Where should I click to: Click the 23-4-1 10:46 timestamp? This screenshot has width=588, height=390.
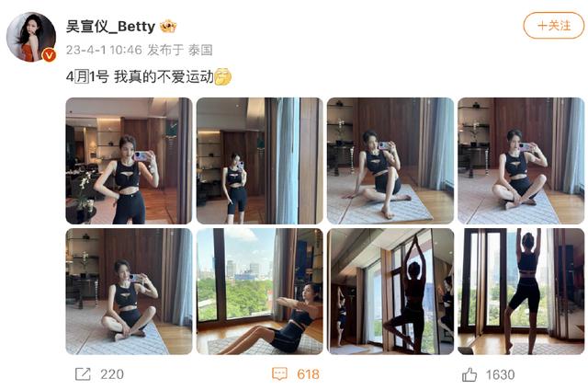point(104,50)
